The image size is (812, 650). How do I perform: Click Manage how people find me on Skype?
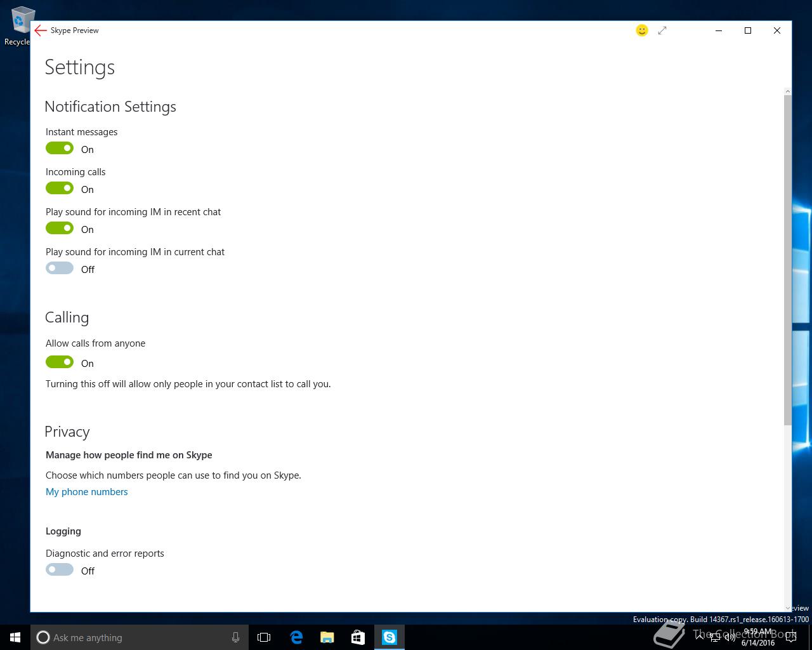click(x=129, y=455)
